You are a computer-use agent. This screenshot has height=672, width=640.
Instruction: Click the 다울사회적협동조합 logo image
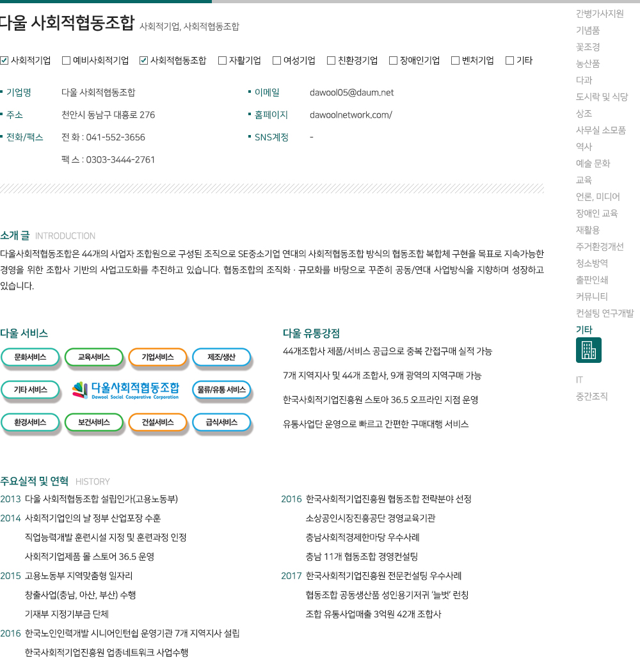tap(125, 390)
